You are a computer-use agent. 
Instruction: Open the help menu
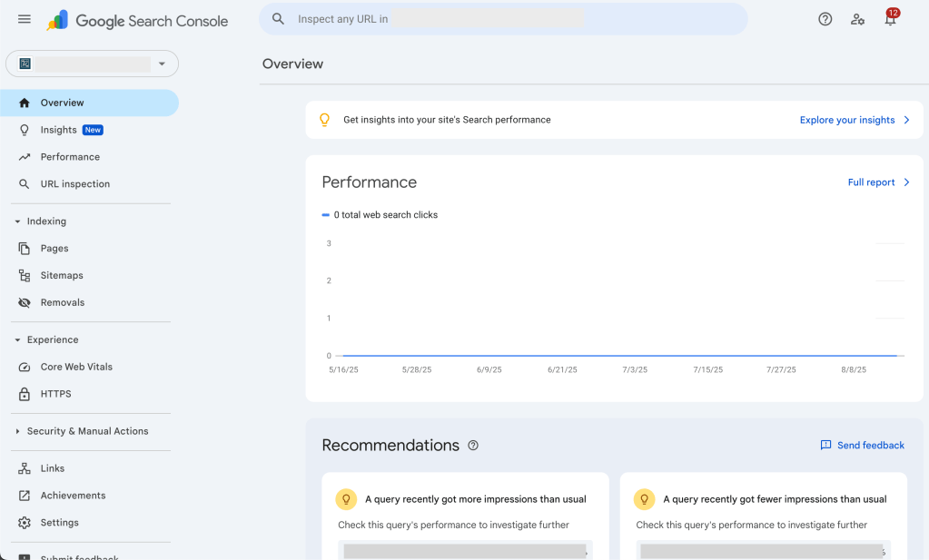coord(825,18)
